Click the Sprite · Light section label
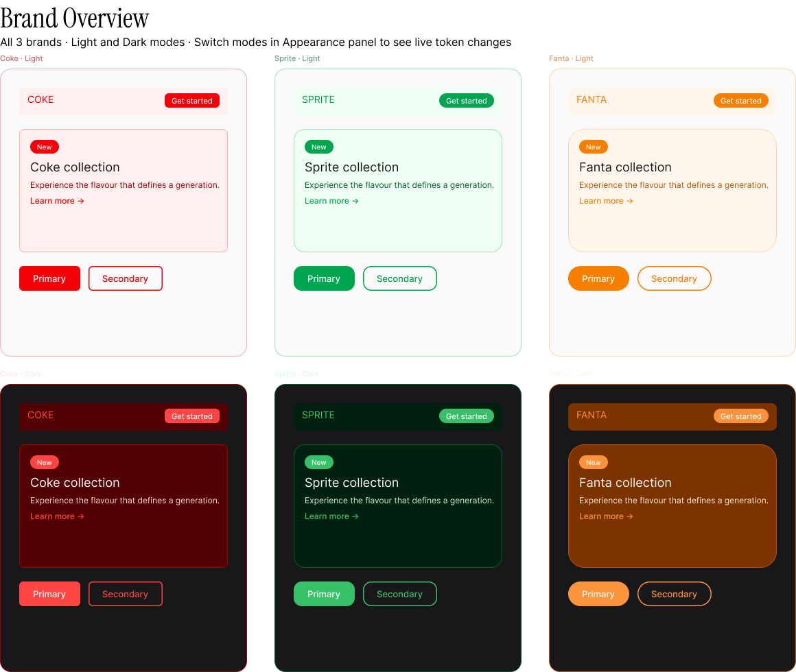Viewport: 796px width, 672px height. click(x=298, y=58)
